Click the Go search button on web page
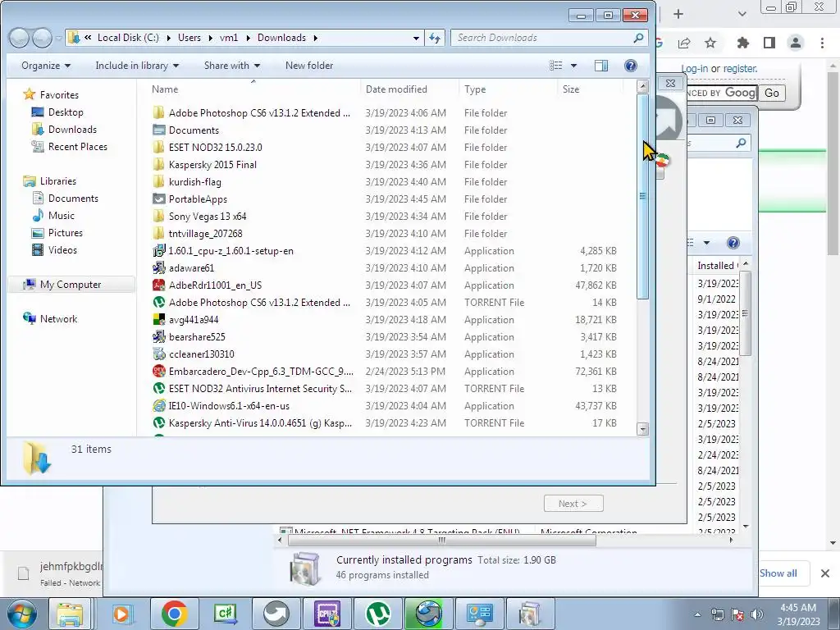The image size is (840, 630). click(x=771, y=93)
